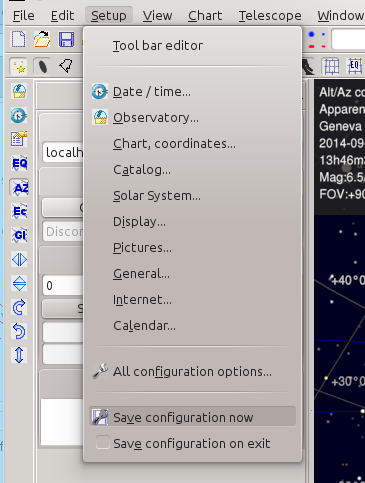Click the 'Geneva' text in chart info
The width and height of the screenshot is (365, 483).
point(340,126)
